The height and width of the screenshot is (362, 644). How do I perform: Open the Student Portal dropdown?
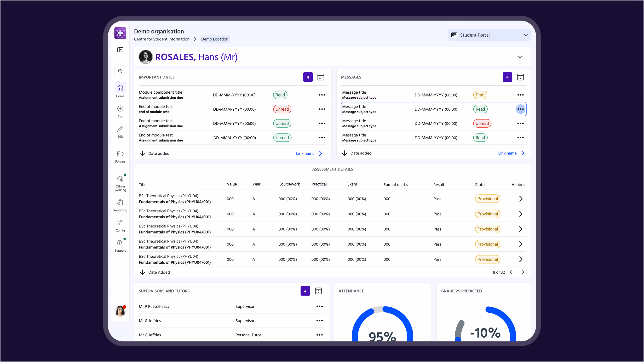click(x=489, y=35)
